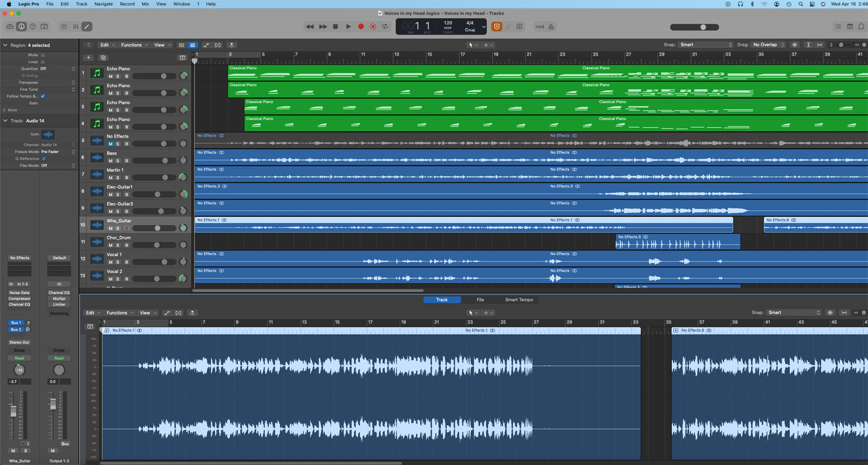
Task: Toggle the metronome click icon
Action: 551,27
